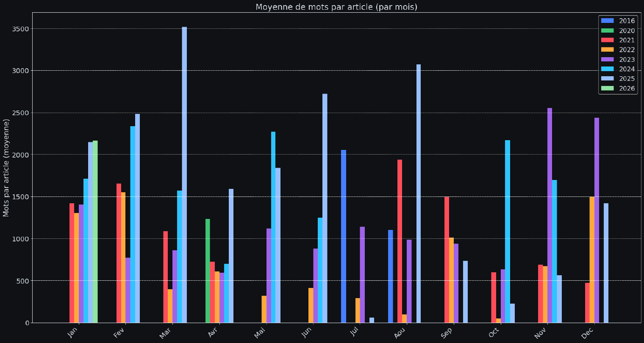Select the 2024 legend label text
644x343 pixels.
coord(627,69)
